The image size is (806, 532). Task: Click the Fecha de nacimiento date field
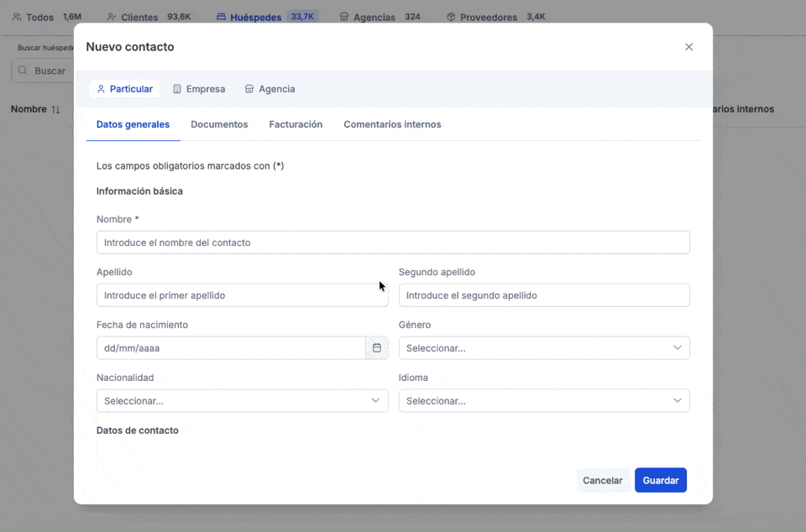pyautogui.click(x=231, y=348)
